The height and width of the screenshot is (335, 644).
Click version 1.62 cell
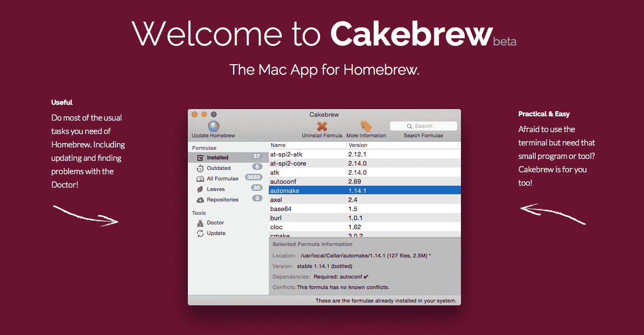[x=355, y=227]
